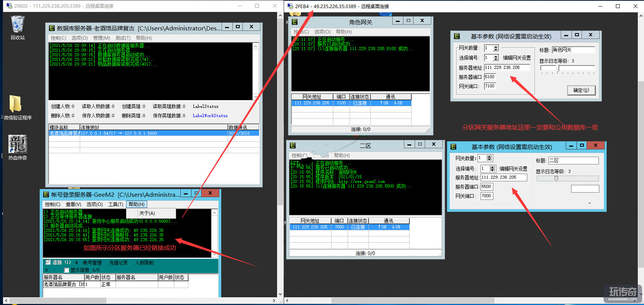Viewport: 644px width, 305px height.
Task: Launch the 热血传奇 desktop icon
Action: (18, 147)
